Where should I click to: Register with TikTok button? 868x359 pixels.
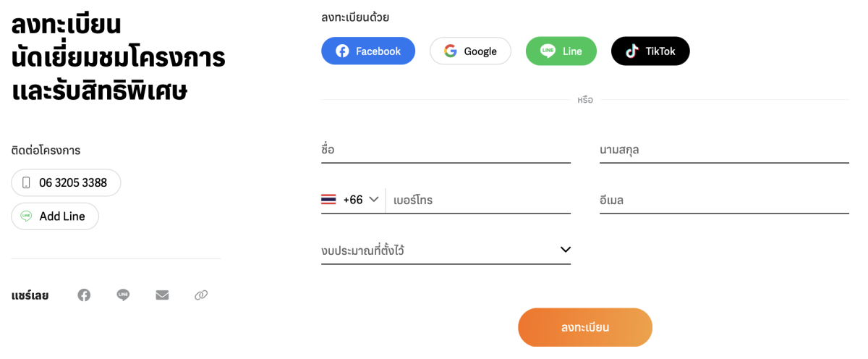point(650,51)
